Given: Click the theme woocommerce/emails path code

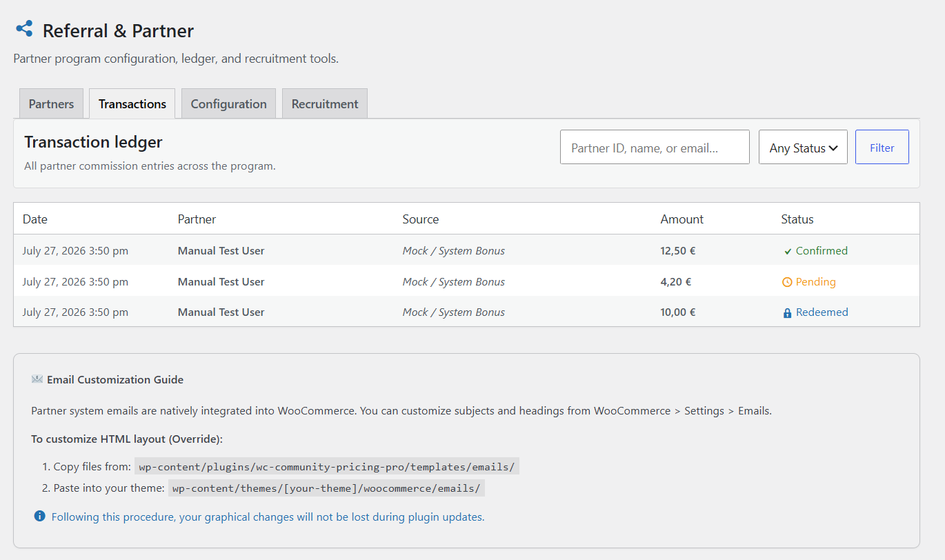Looking at the screenshot, I should (x=326, y=488).
